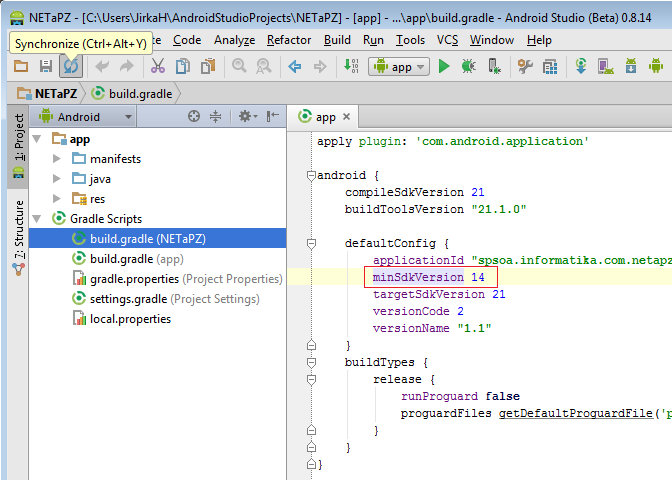Open the Tools menu

tap(410, 40)
